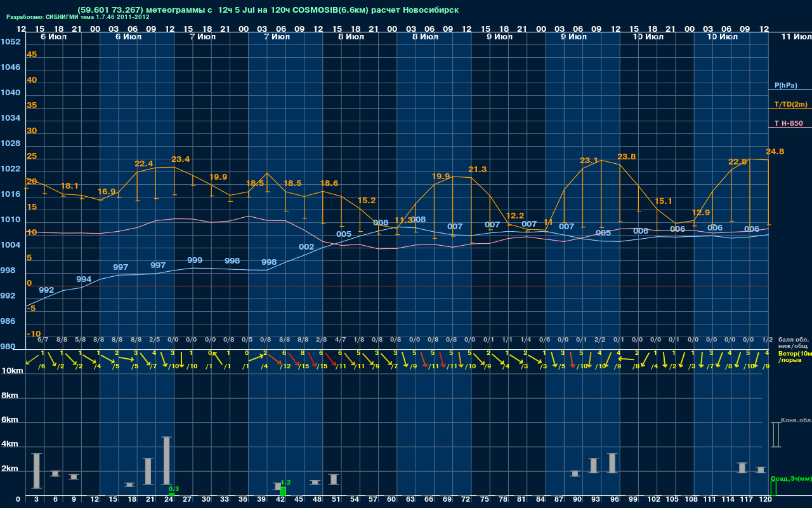Screen dimensions: 812x508
Task: Click the '11 Июл' date label
Action: pos(796,37)
